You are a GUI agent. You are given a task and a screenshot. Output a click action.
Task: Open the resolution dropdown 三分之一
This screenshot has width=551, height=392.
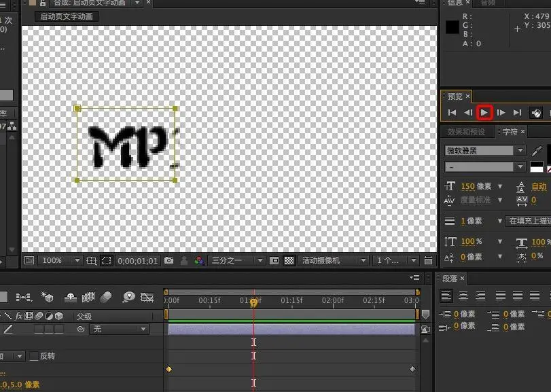point(236,261)
